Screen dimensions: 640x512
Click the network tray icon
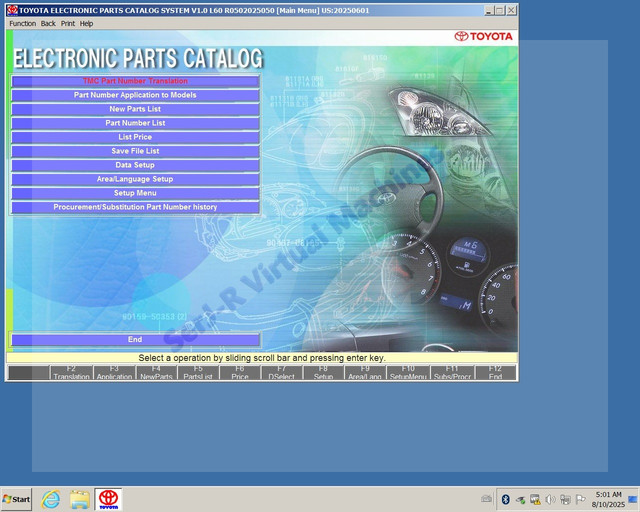(565, 499)
